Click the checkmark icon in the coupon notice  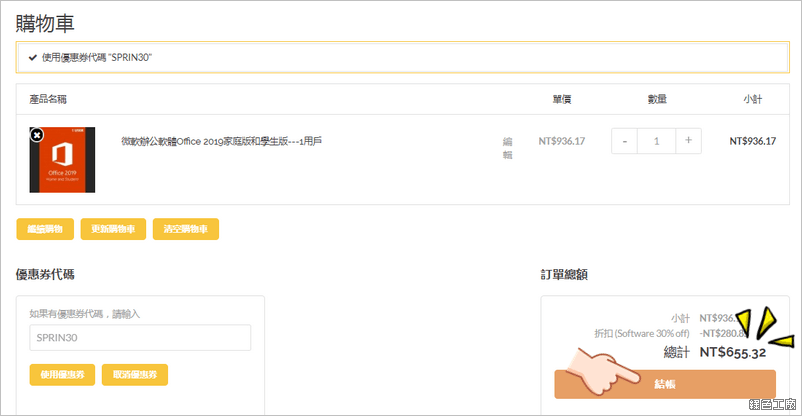pos(33,57)
